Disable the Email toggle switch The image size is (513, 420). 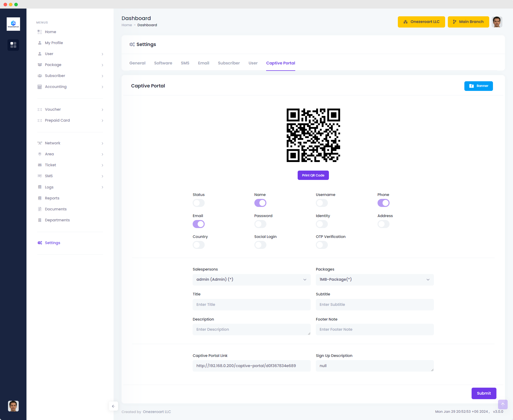click(199, 224)
